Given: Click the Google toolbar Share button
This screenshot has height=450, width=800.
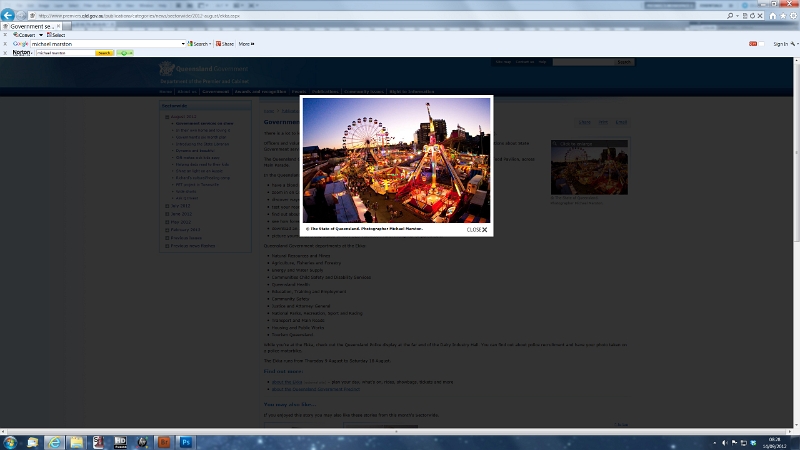Looking at the screenshot, I should point(224,44).
